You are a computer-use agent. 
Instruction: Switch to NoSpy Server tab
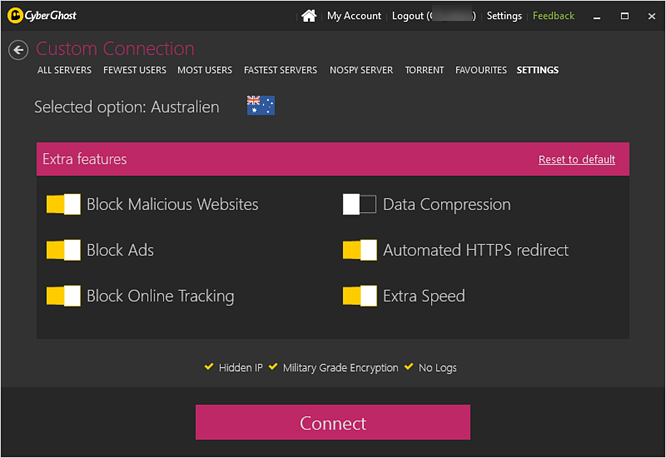pos(361,70)
